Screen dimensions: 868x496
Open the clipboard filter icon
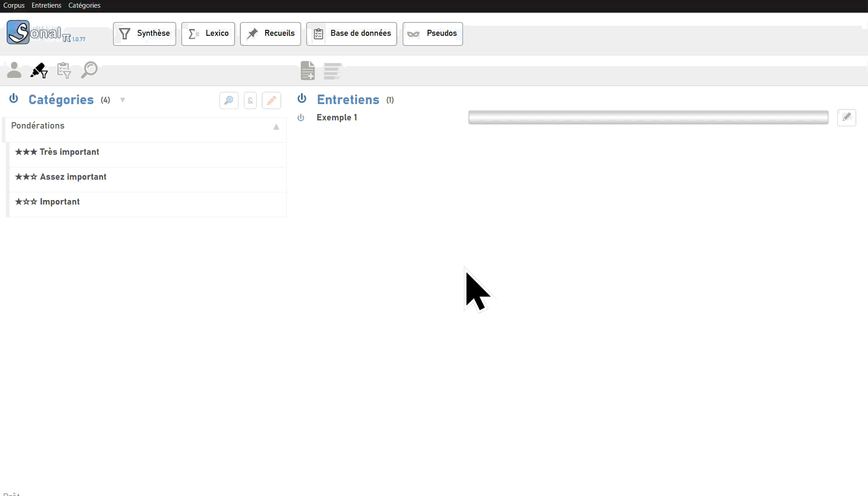(64, 70)
